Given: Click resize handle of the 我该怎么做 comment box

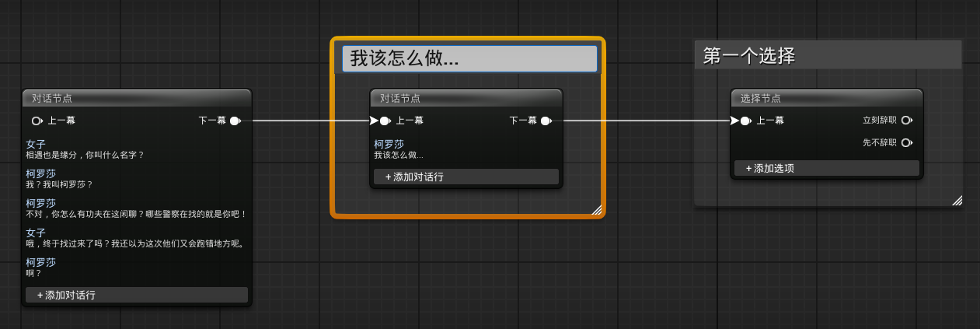Looking at the screenshot, I should point(596,209).
